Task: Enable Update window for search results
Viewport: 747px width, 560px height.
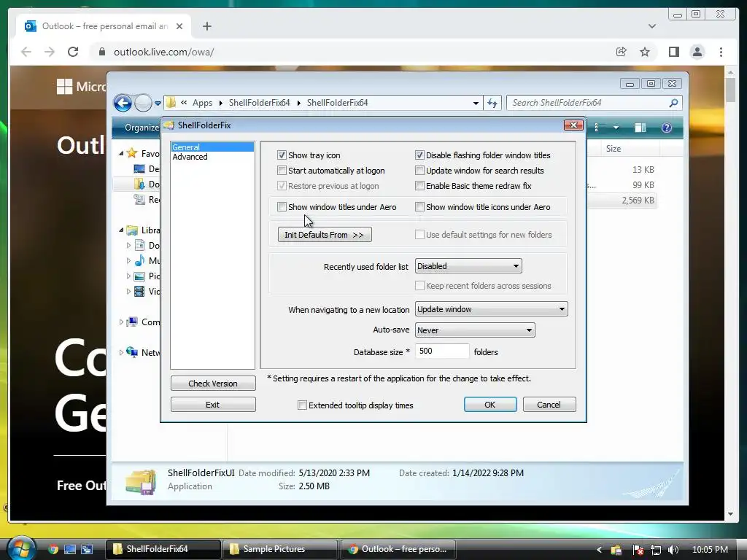Action: 419,171
